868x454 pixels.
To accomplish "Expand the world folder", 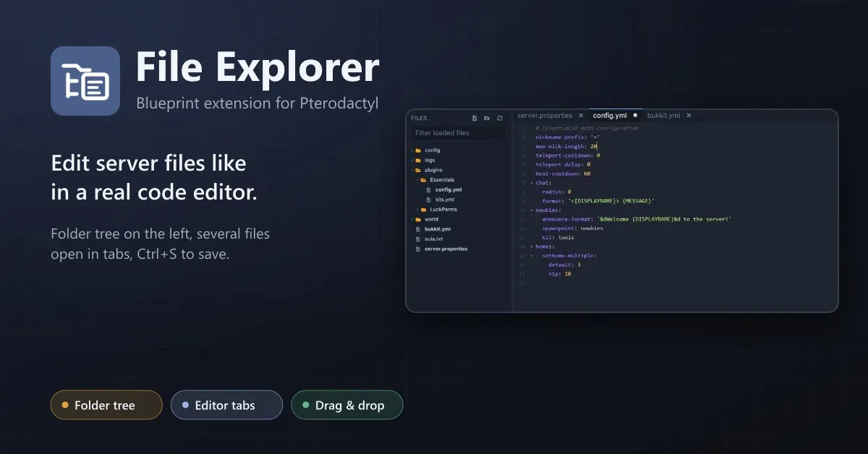I will tap(413, 220).
